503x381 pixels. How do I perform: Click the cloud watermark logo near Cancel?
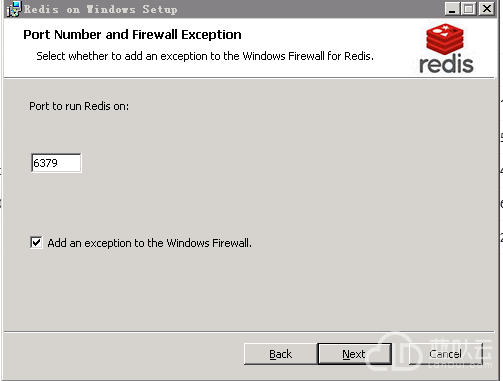click(x=395, y=352)
